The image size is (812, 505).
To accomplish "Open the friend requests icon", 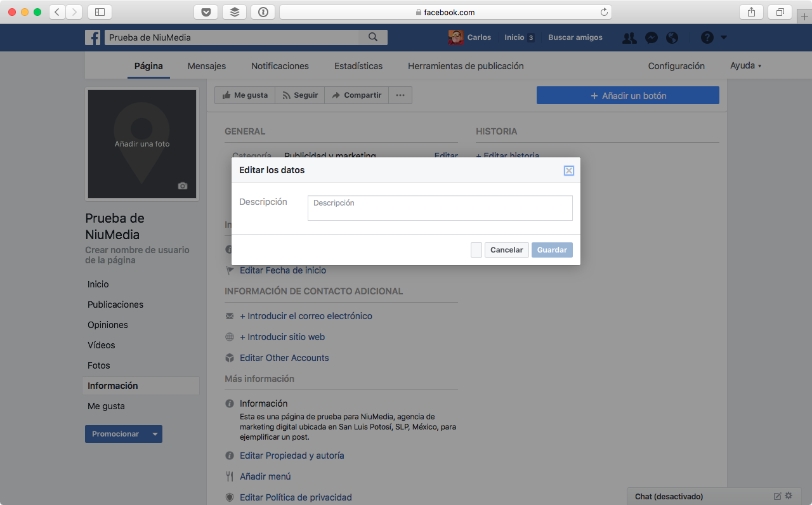I will [x=629, y=38].
